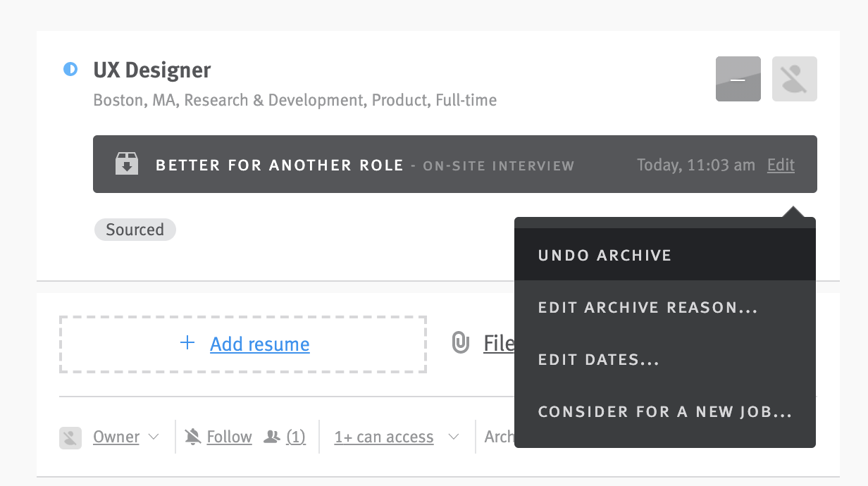Image resolution: width=868 pixels, height=486 pixels.
Task: Select Undo Archive from the menu
Action: point(604,254)
